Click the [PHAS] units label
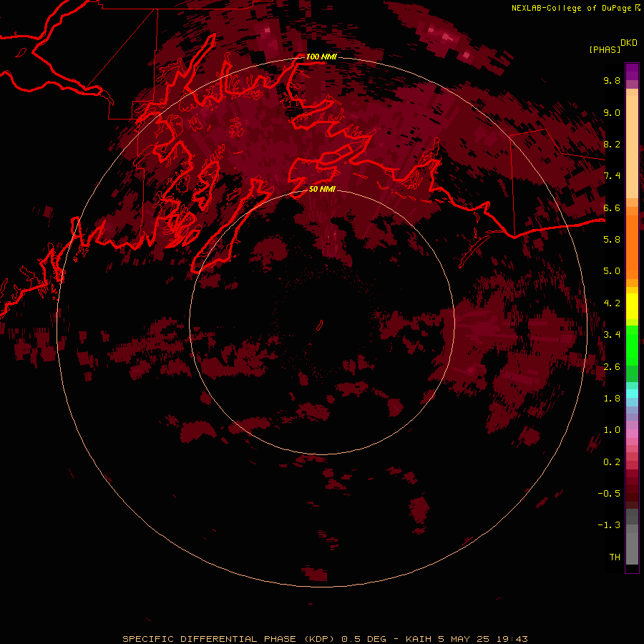This screenshot has width=644, height=644. (605, 49)
